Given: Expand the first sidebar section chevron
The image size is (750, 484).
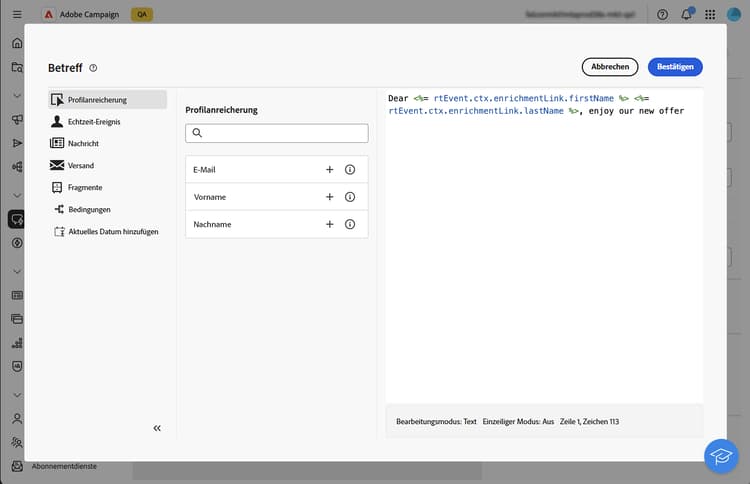Looking at the screenshot, I should coord(17,96).
